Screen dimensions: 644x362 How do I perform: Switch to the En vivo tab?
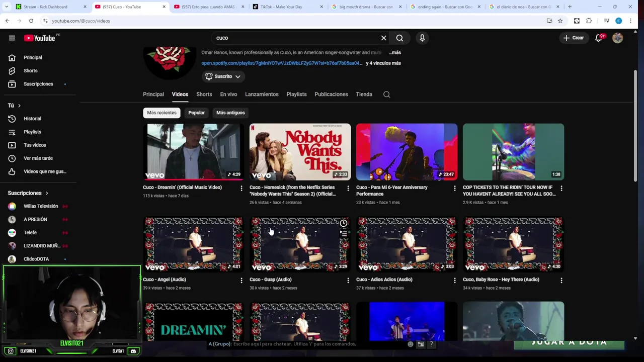[228, 94]
